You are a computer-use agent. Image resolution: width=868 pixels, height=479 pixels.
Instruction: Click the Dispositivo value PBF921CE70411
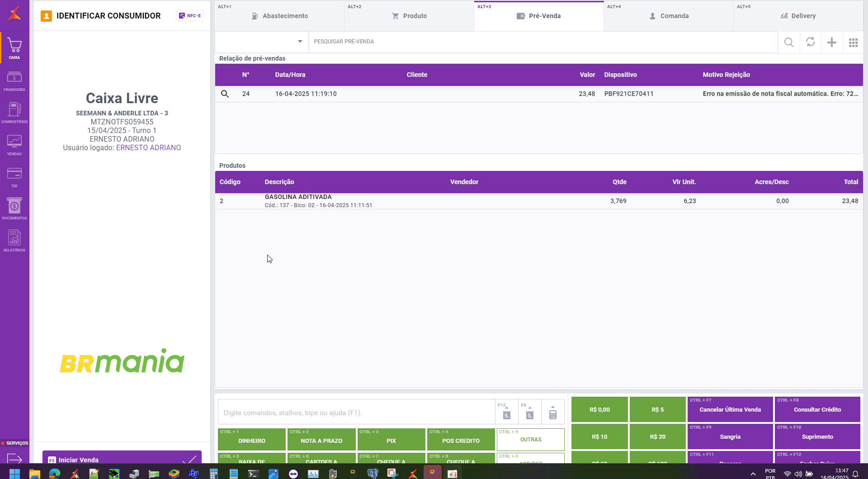point(629,94)
